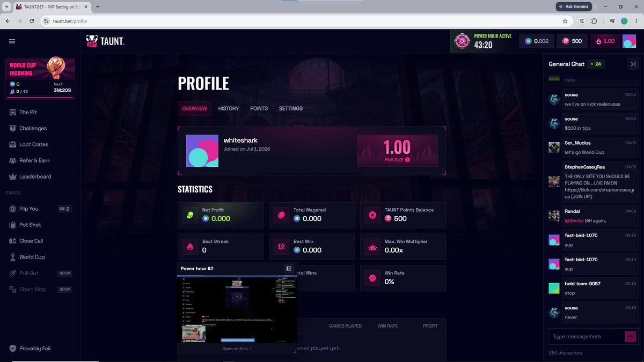644x362 pixels.
Task: Open the hamburger menu in the sidebar
Action: click(x=12, y=41)
